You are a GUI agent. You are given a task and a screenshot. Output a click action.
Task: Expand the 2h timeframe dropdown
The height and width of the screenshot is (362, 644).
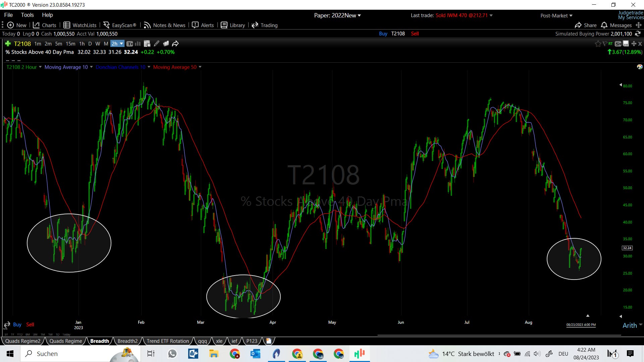click(x=121, y=44)
